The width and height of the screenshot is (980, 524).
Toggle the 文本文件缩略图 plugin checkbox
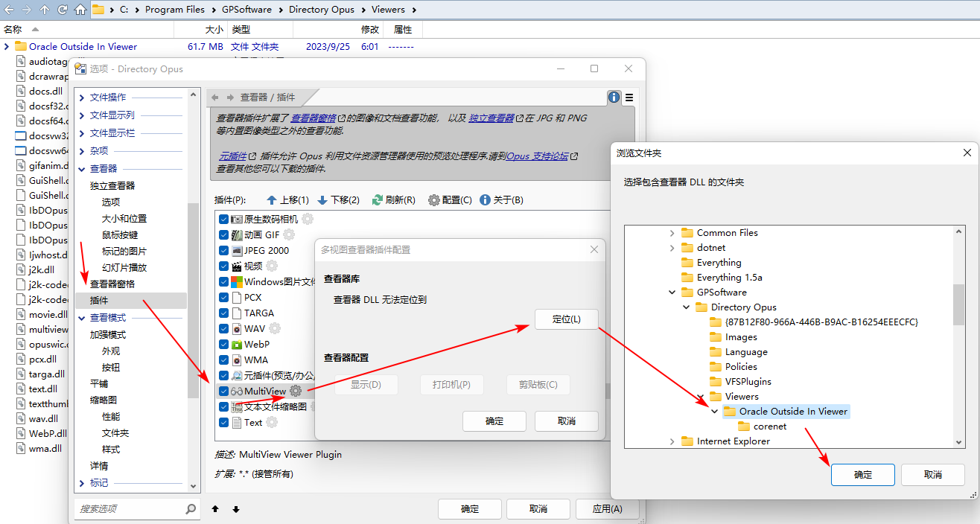pyautogui.click(x=223, y=407)
